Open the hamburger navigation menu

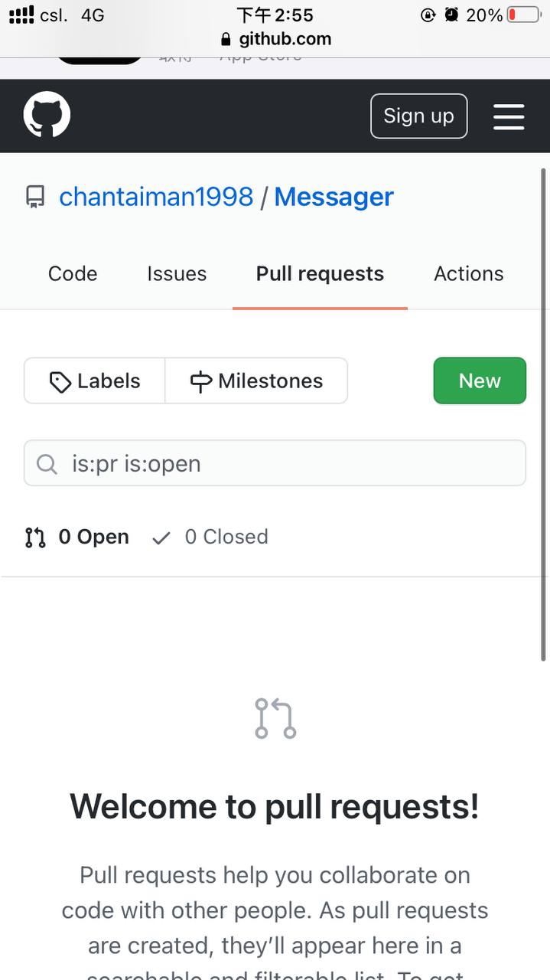pos(509,116)
